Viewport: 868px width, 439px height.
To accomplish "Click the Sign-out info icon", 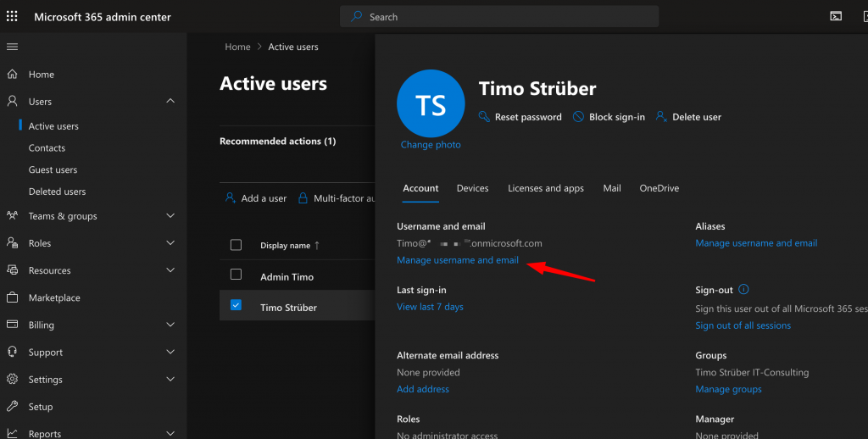I will tap(743, 290).
